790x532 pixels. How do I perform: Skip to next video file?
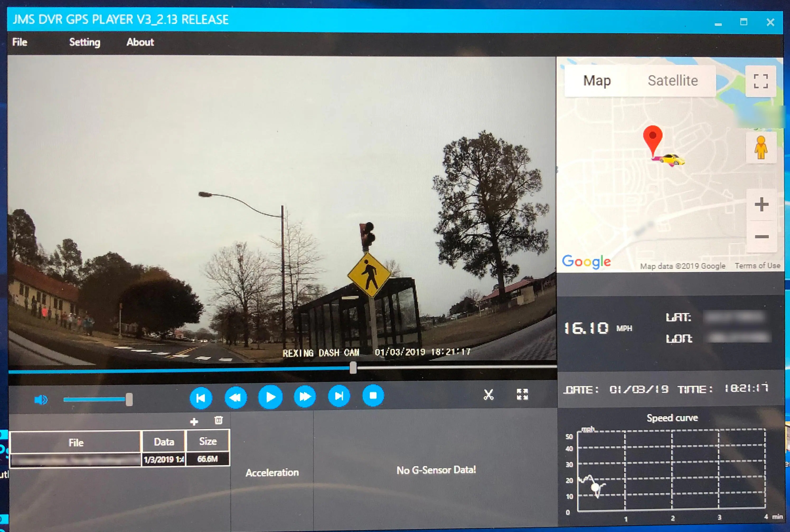click(339, 396)
